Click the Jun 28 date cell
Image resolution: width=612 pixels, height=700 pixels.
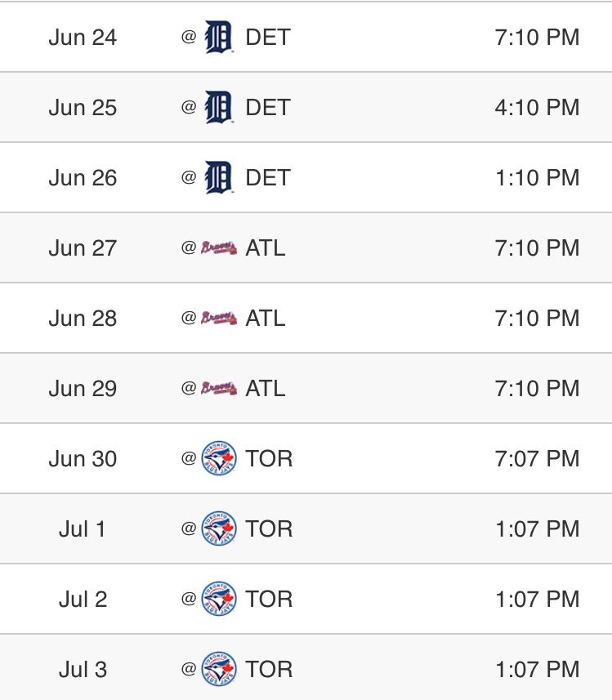click(x=83, y=319)
